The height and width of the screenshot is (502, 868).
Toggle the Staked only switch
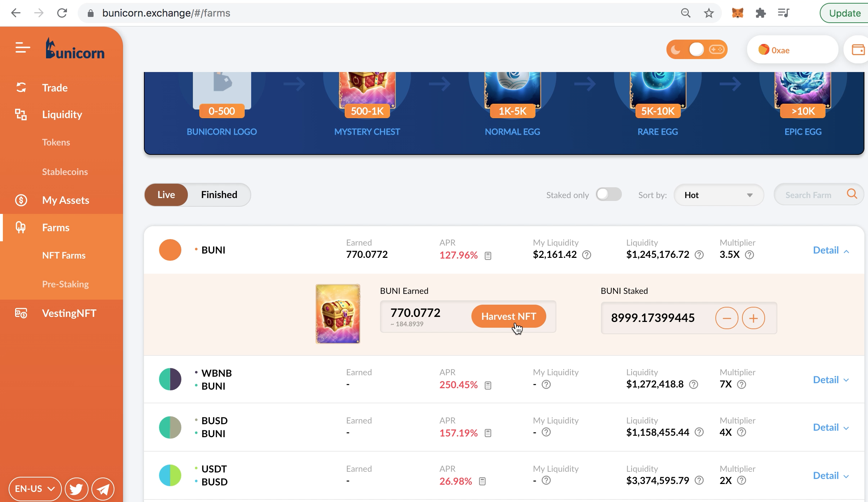(x=609, y=194)
